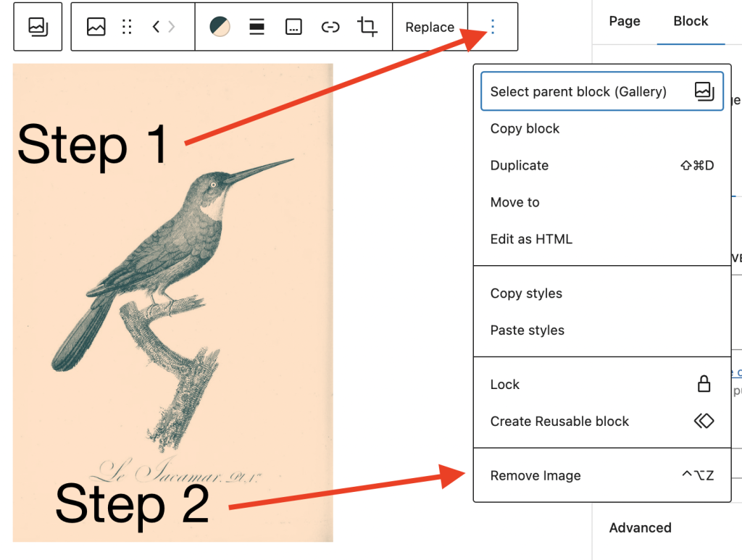This screenshot has width=742, height=560.
Task: Select the parent Gallery block icon
Action: coord(38,26)
